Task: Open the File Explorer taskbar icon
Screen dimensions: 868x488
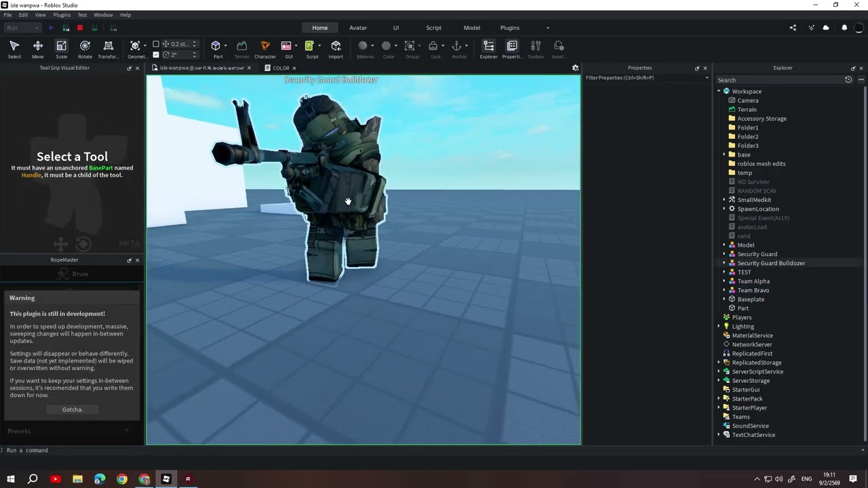Action: point(77,479)
